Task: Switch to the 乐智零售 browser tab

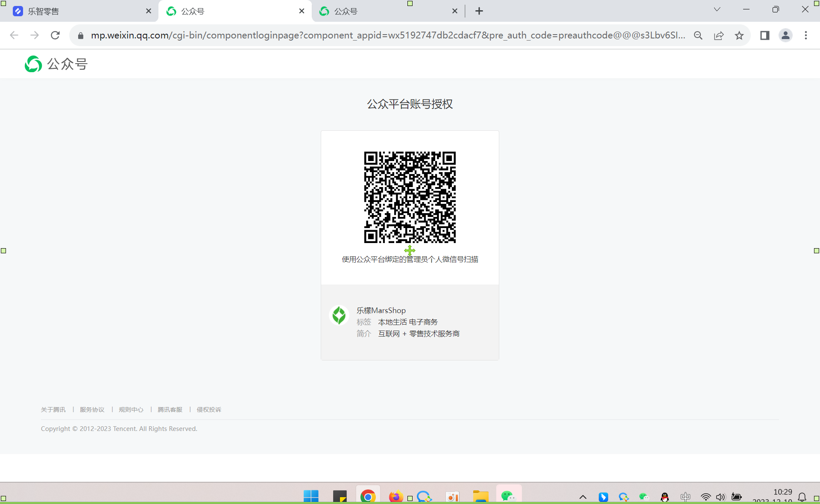Action: coord(79,11)
